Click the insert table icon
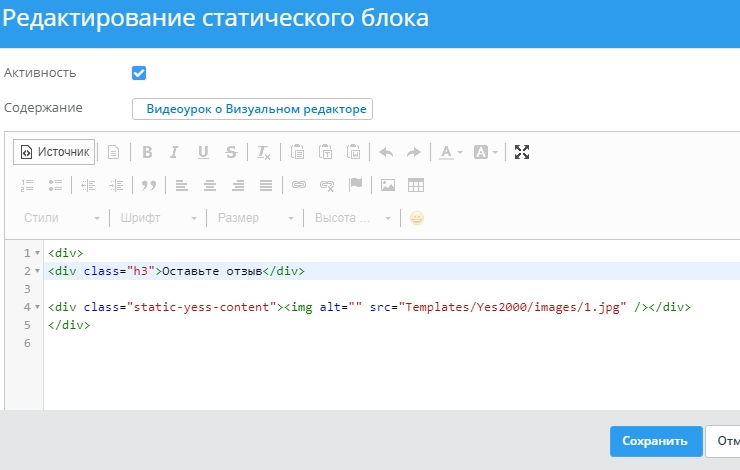Screen dimensions: 740x470 click(x=416, y=185)
